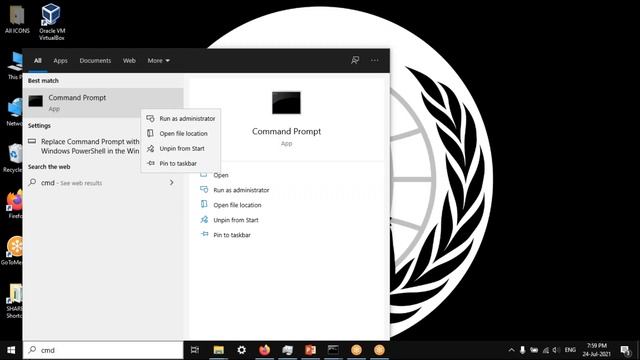640x360 pixels.
Task: Open the Action Center notifications icon
Action: pos(625,350)
